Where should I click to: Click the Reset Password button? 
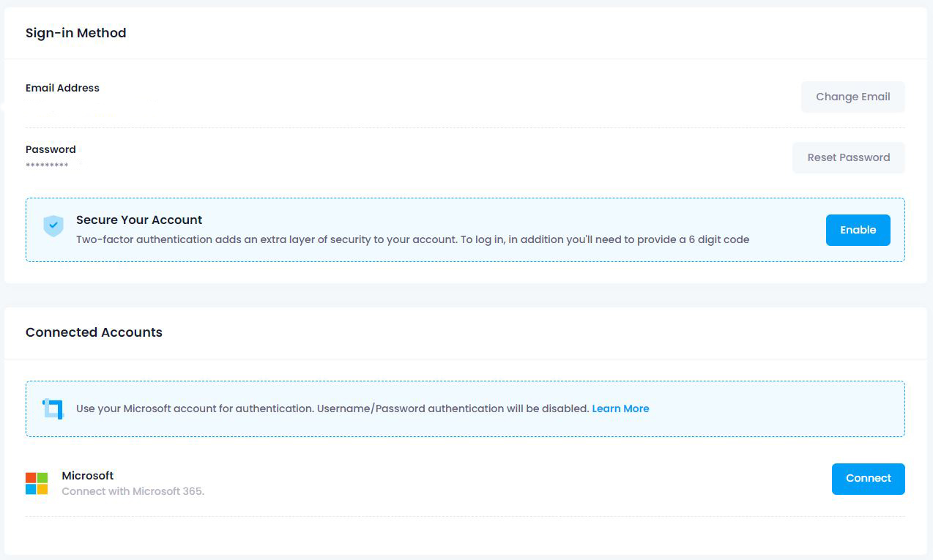coord(848,157)
